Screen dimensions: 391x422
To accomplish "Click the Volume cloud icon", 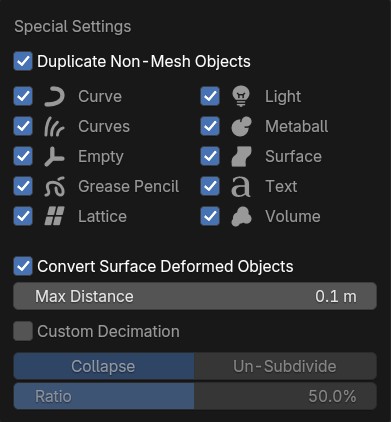I will click(x=241, y=216).
